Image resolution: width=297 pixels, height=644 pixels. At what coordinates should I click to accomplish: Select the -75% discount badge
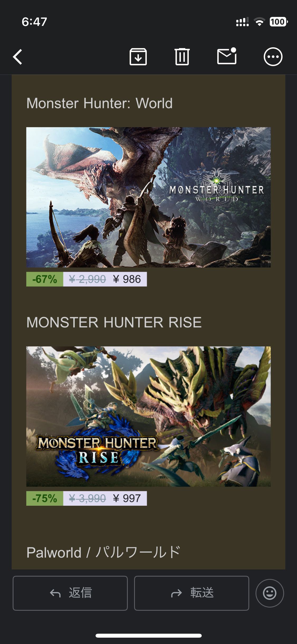[45, 498]
